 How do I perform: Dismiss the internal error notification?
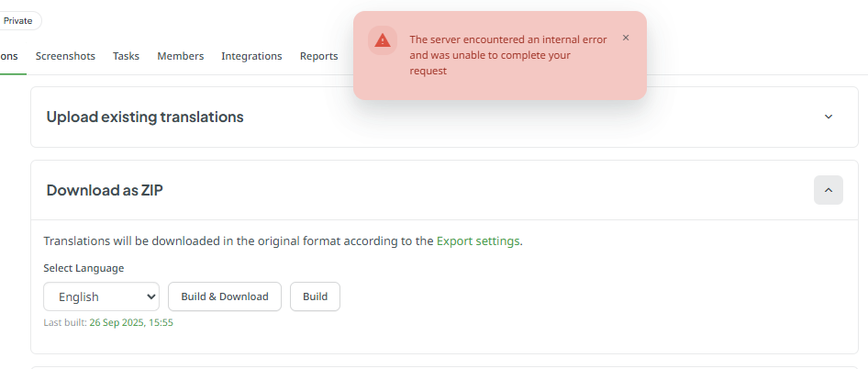626,38
